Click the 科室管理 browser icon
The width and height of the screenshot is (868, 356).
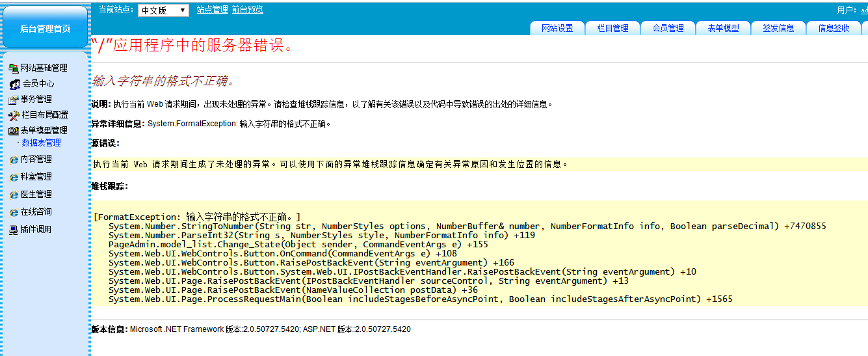coord(14,177)
